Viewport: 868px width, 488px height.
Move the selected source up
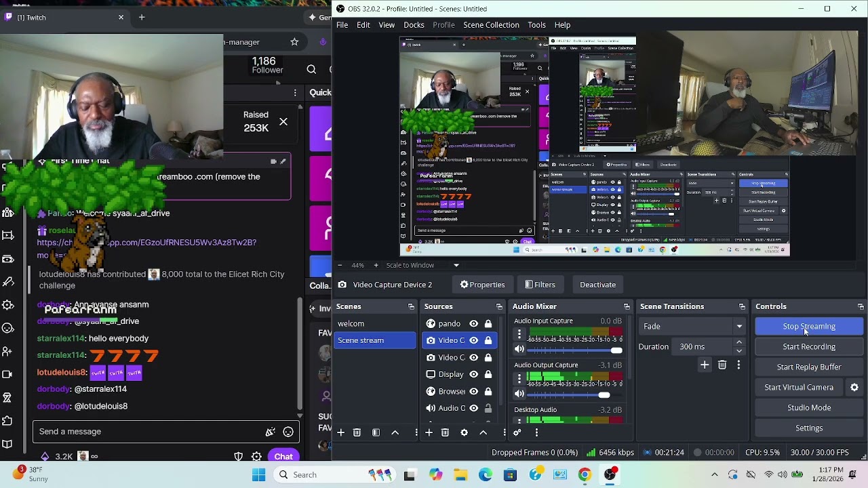483,432
